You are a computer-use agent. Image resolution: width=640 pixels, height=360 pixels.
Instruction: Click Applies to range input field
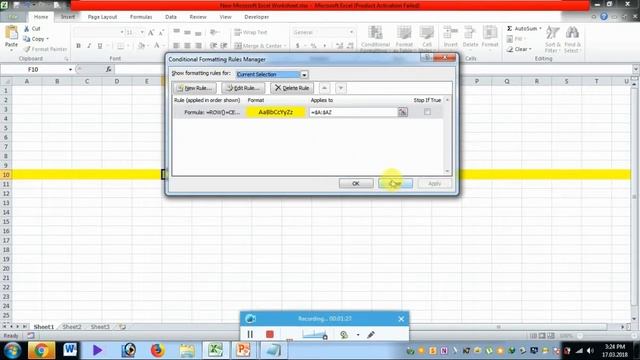[353, 112]
